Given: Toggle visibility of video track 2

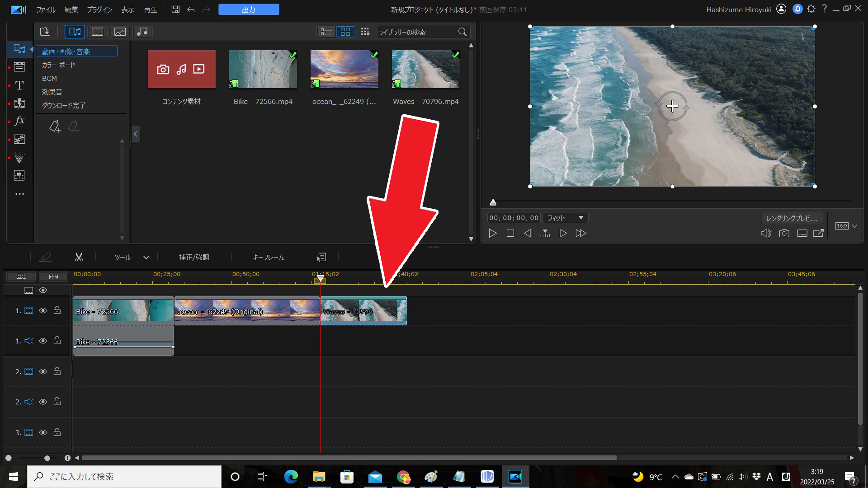Looking at the screenshot, I should tap(43, 371).
